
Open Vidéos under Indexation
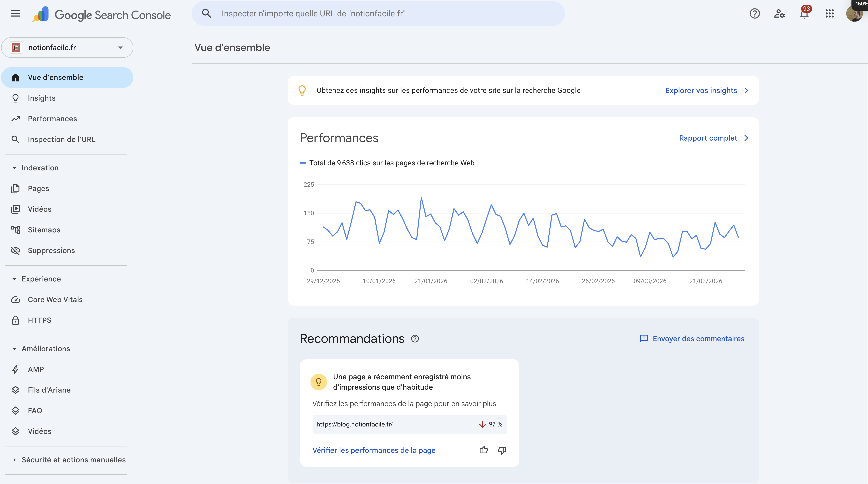click(67, 209)
